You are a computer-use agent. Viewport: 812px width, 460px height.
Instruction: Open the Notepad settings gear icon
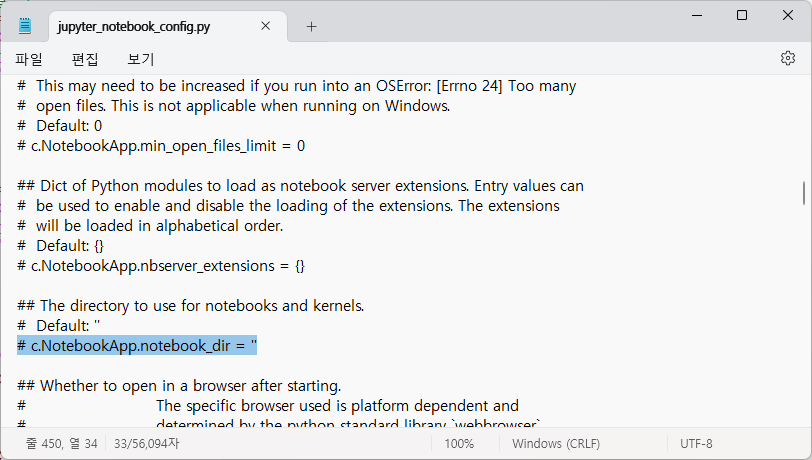(788, 58)
